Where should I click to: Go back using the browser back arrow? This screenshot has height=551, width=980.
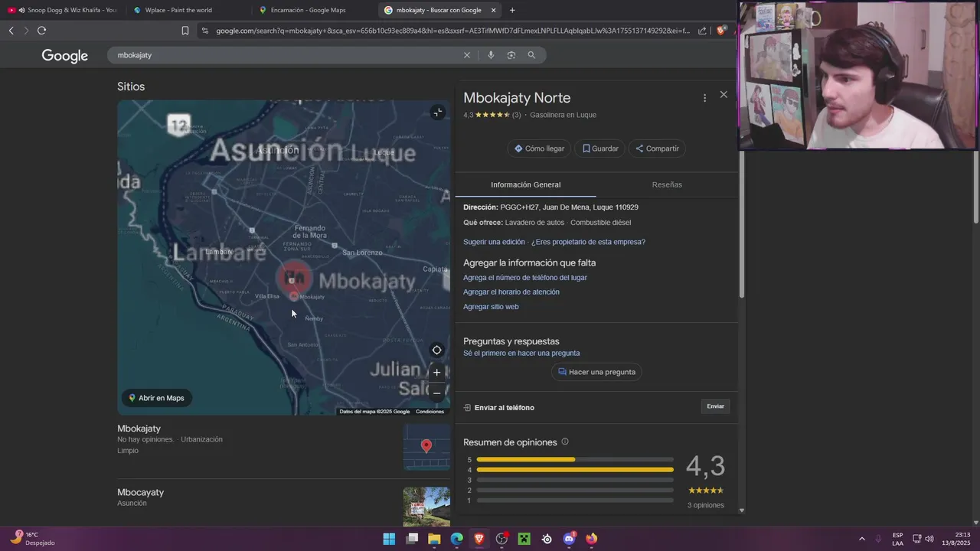click(x=11, y=31)
